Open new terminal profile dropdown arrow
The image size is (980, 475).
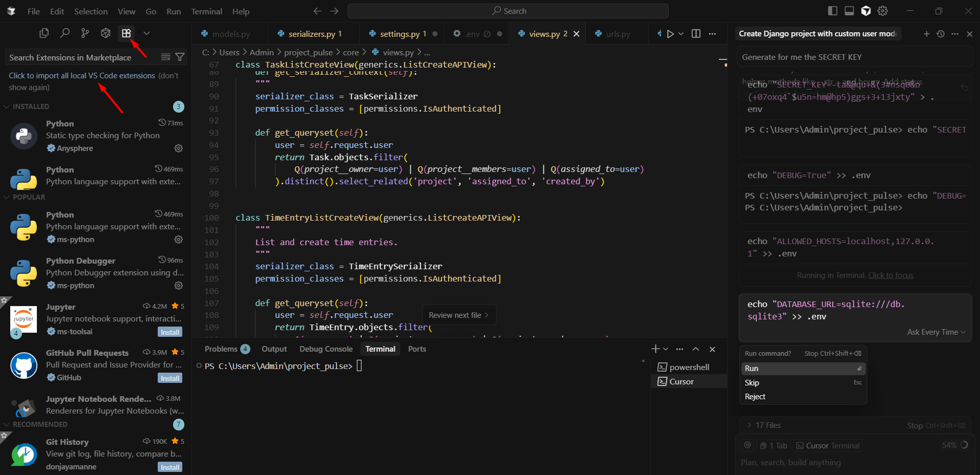click(666, 349)
